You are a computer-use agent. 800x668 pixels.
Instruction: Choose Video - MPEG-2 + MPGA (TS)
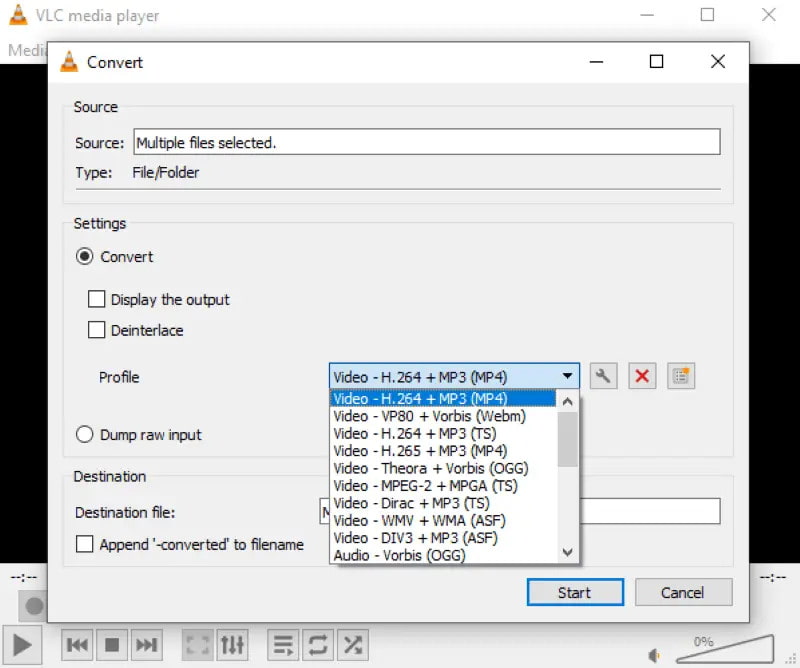tap(443, 485)
